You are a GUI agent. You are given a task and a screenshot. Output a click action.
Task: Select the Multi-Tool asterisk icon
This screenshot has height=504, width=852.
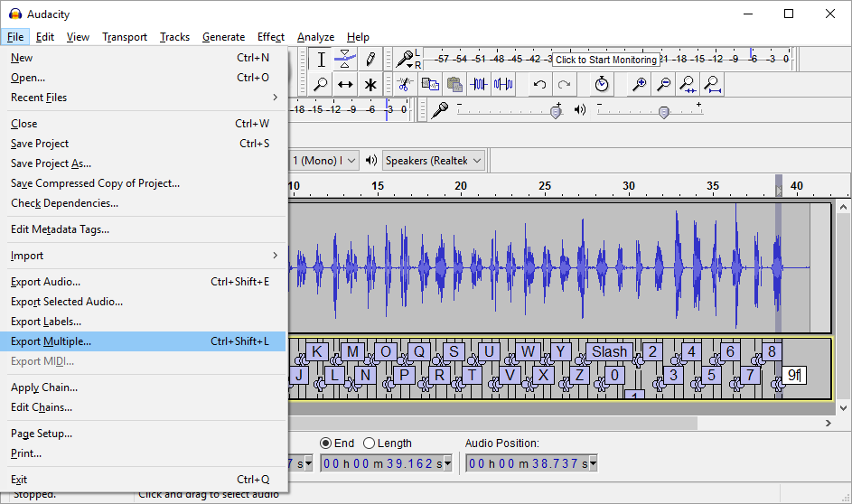click(370, 84)
